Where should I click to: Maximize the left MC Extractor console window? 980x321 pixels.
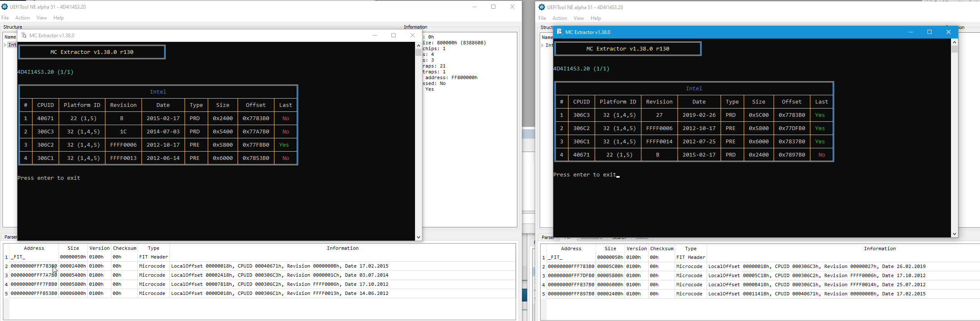point(393,35)
